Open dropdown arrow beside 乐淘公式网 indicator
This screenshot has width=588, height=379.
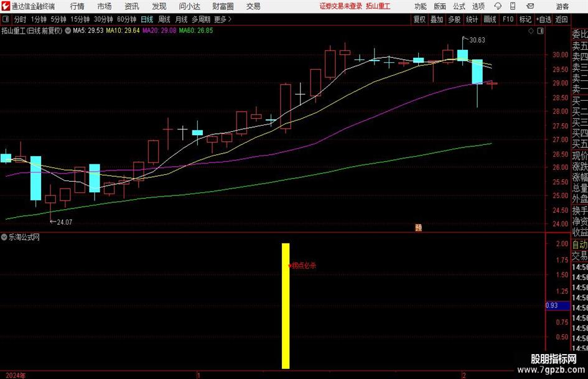pos(4,237)
